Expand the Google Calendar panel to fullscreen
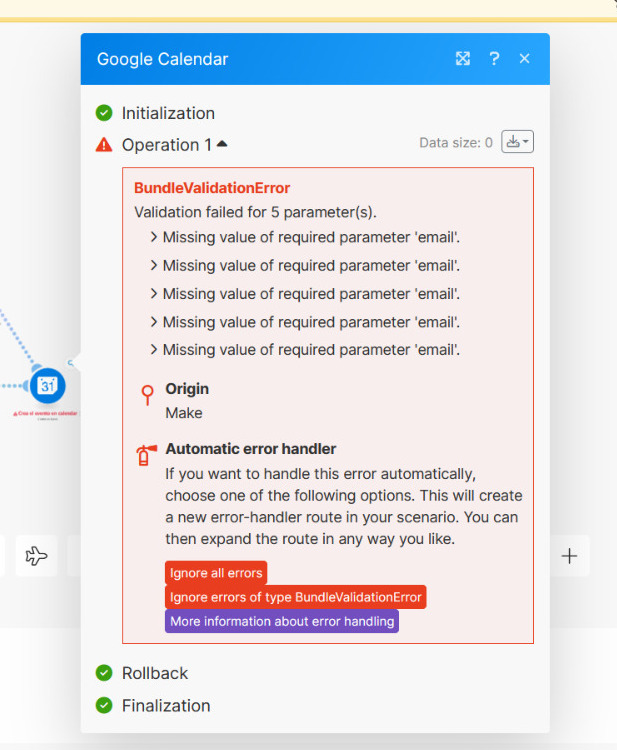This screenshot has width=617, height=750. [x=463, y=59]
